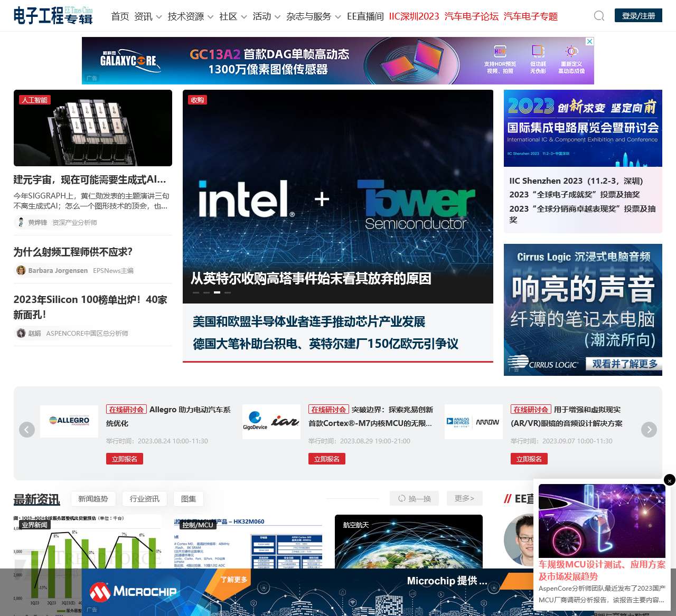Click 赵娟 author avatar
Viewport: 676px width, 616px height.
click(21, 333)
